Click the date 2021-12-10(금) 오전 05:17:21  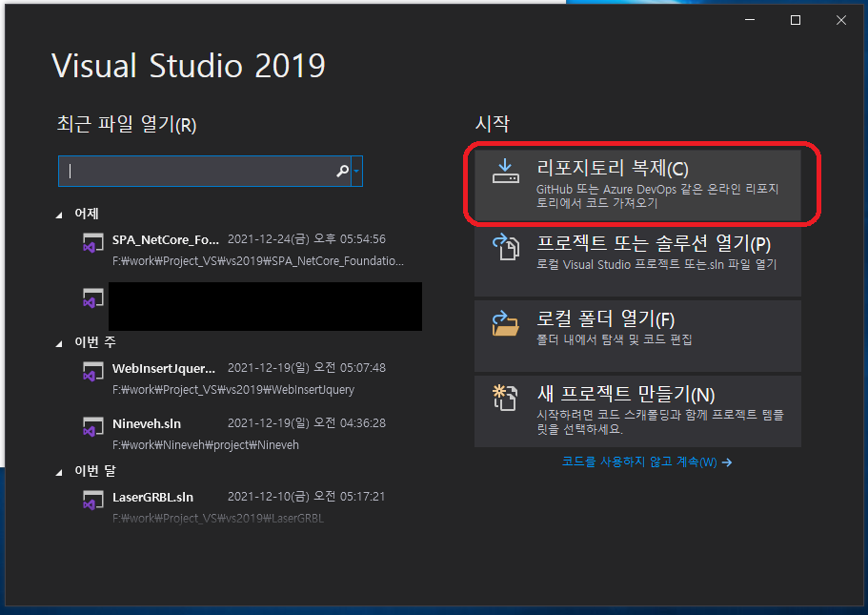coord(306,496)
